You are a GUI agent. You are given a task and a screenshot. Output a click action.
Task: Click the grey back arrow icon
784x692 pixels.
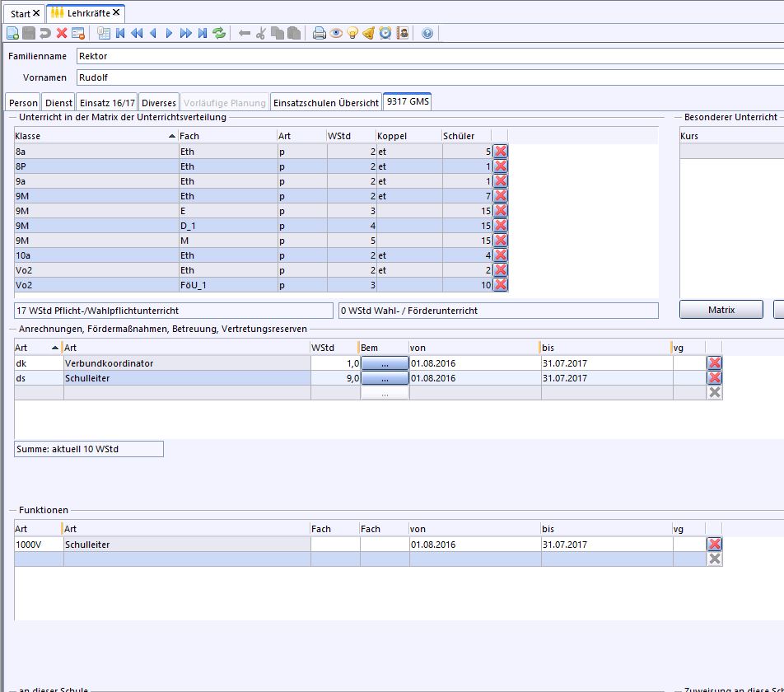[245, 34]
